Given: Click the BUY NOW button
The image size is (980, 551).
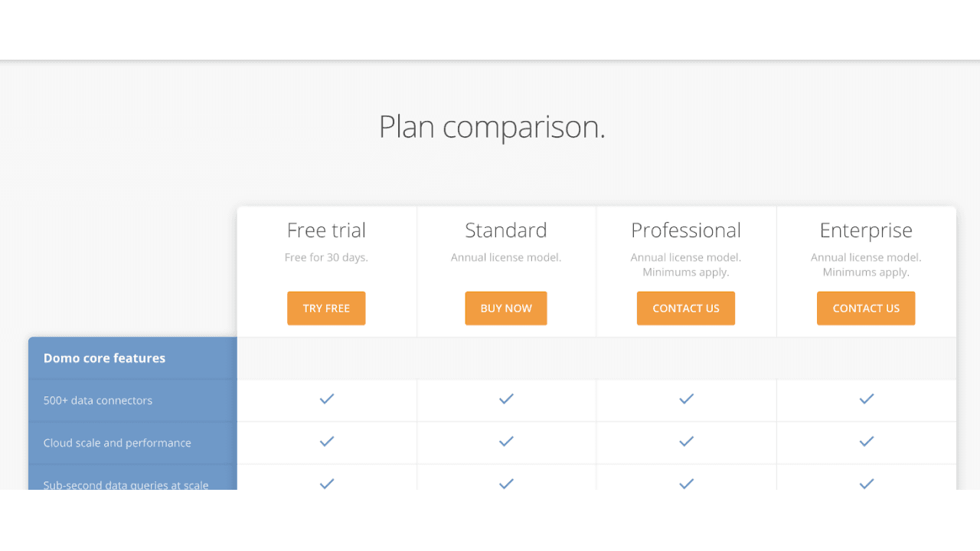Looking at the screenshot, I should [x=506, y=308].
